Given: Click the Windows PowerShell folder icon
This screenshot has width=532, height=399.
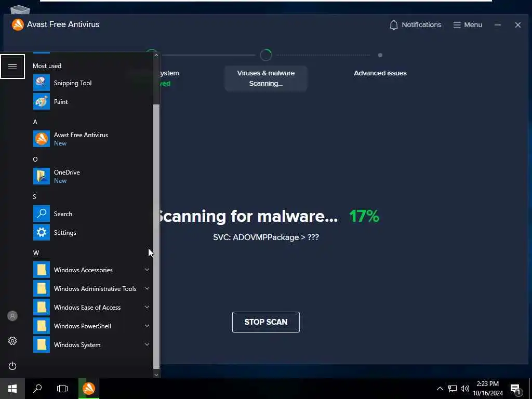Looking at the screenshot, I should pyautogui.click(x=42, y=326).
